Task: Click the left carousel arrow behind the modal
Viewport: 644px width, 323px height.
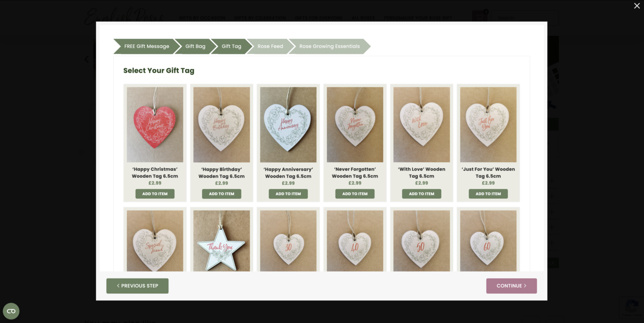Action: [x=87, y=59]
